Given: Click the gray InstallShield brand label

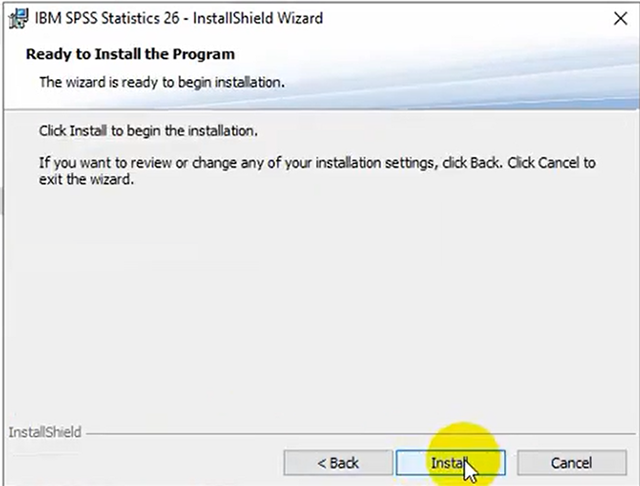Looking at the screenshot, I should tap(45, 432).
